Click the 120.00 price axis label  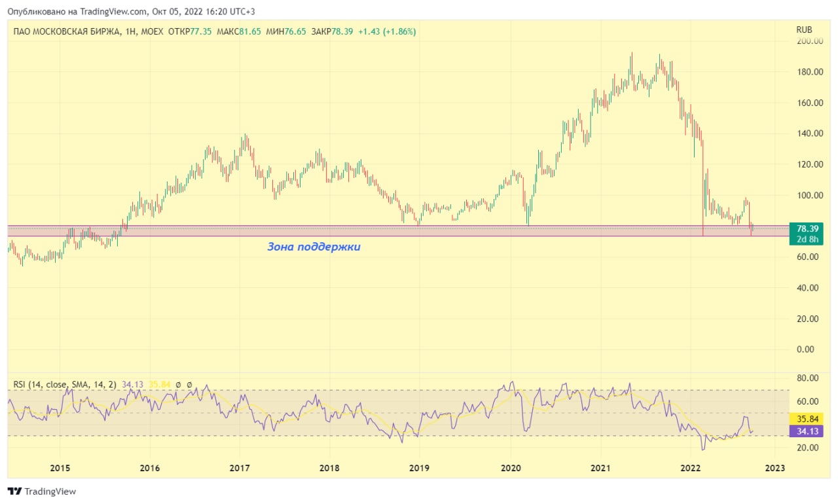click(x=809, y=164)
